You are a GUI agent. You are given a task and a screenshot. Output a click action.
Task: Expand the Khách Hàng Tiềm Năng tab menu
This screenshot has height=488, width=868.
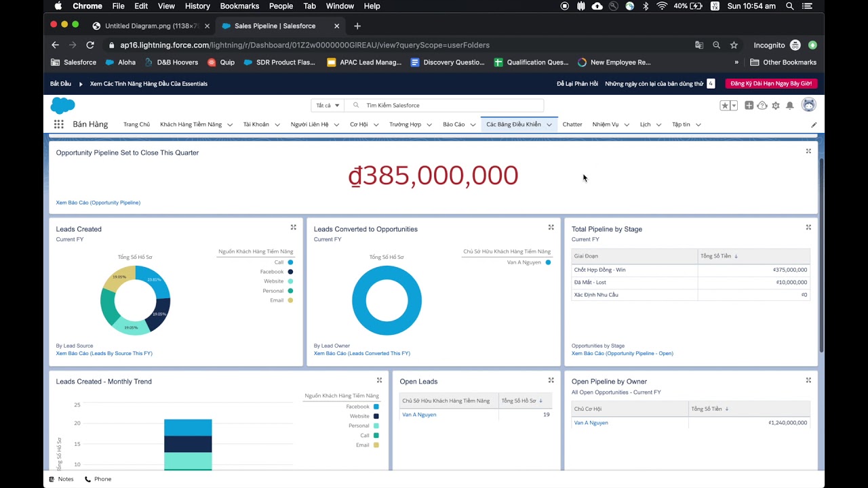[x=230, y=125]
